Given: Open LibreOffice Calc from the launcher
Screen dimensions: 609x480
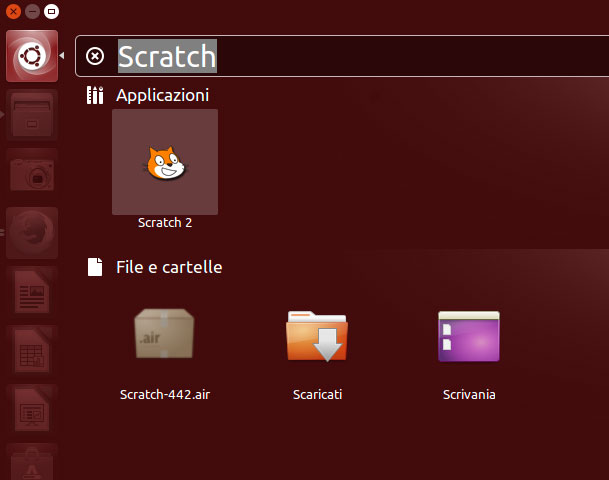Looking at the screenshot, I should click(x=32, y=351).
